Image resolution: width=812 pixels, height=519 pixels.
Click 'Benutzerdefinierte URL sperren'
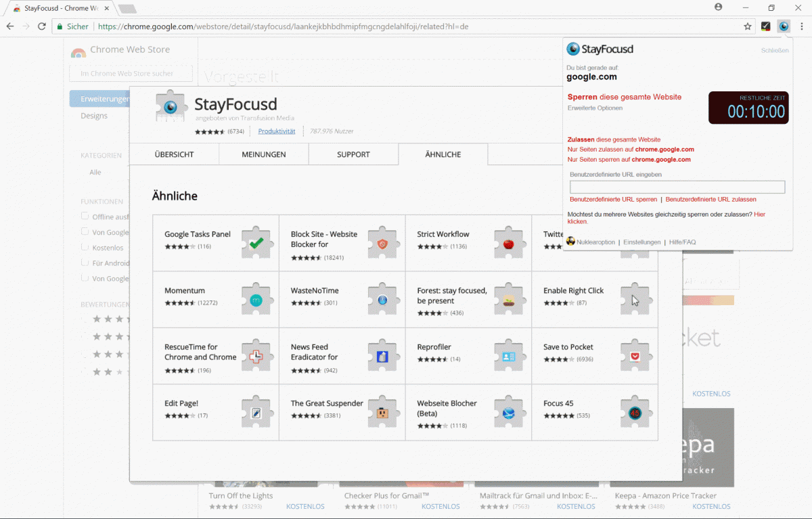[614, 200]
